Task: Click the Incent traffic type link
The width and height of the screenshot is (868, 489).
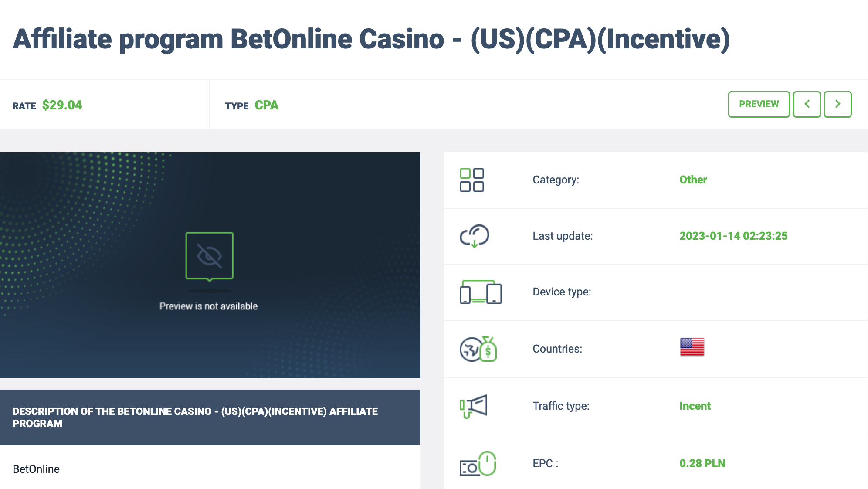Action: pyautogui.click(x=695, y=406)
